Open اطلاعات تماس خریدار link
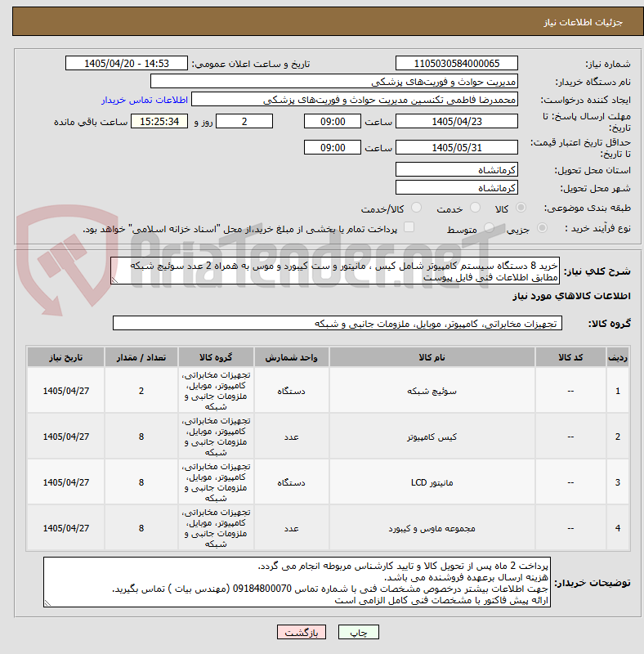 (145, 100)
